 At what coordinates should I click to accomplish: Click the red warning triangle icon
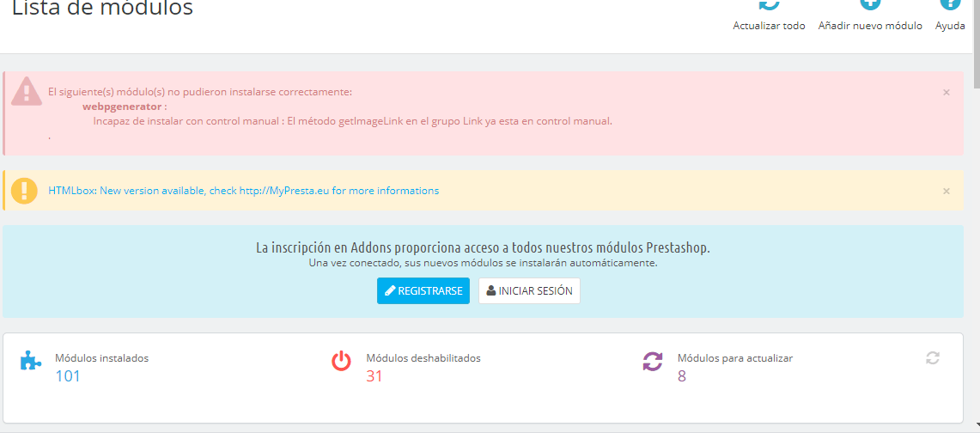pos(27,90)
